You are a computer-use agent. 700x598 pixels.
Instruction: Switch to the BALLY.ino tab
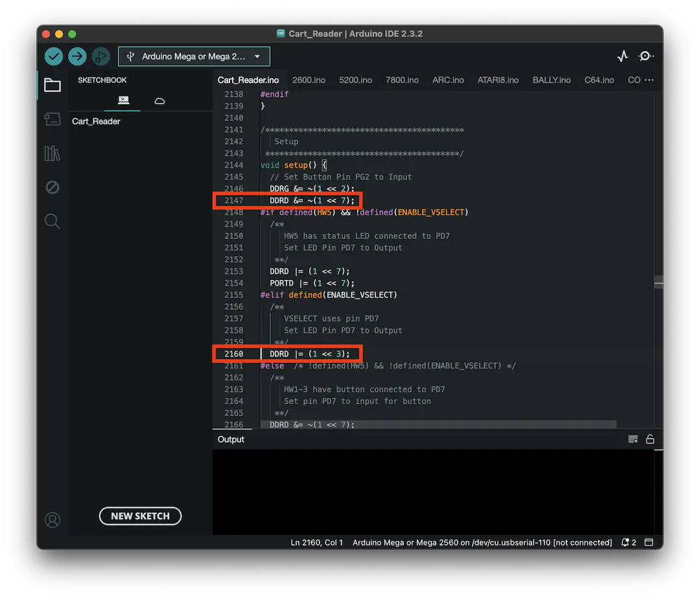coord(552,80)
